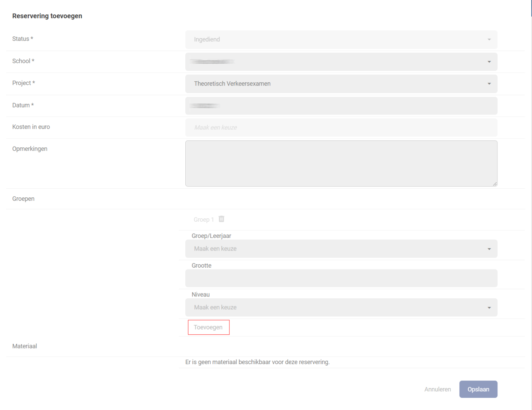The width and height of the screenshot is (532, 410).
Task: Click the Datum input field
Action: [341, 106]
